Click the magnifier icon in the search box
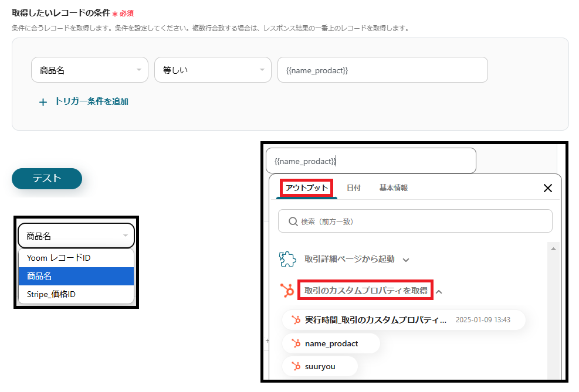The height and width of the screenshot is (392, 579). click(x=293, y=221)
